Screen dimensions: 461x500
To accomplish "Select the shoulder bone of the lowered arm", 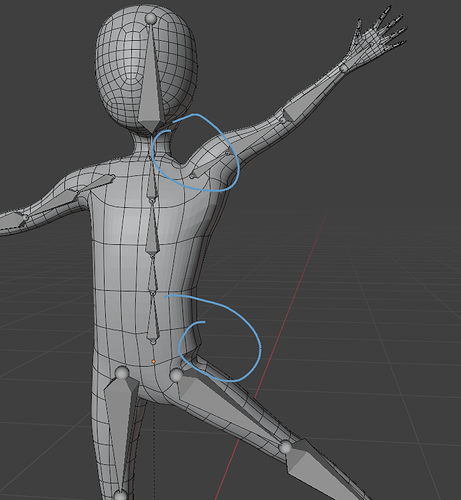I will tap(97, 183).
